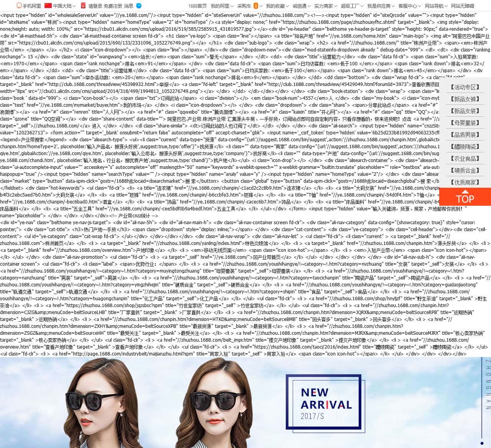
Task: Open the 我的收藏 favorites dropdown
Action: (x=277, y=6)
